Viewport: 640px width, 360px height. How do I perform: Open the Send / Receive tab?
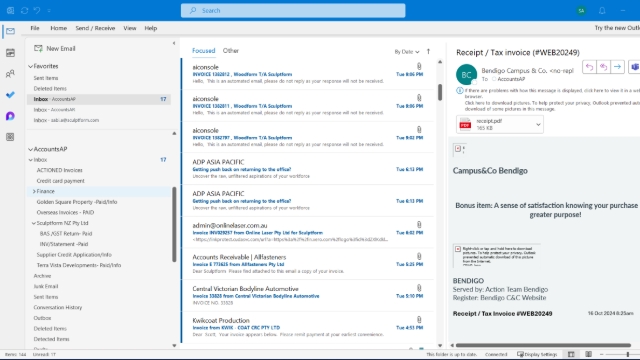(95, 28)
